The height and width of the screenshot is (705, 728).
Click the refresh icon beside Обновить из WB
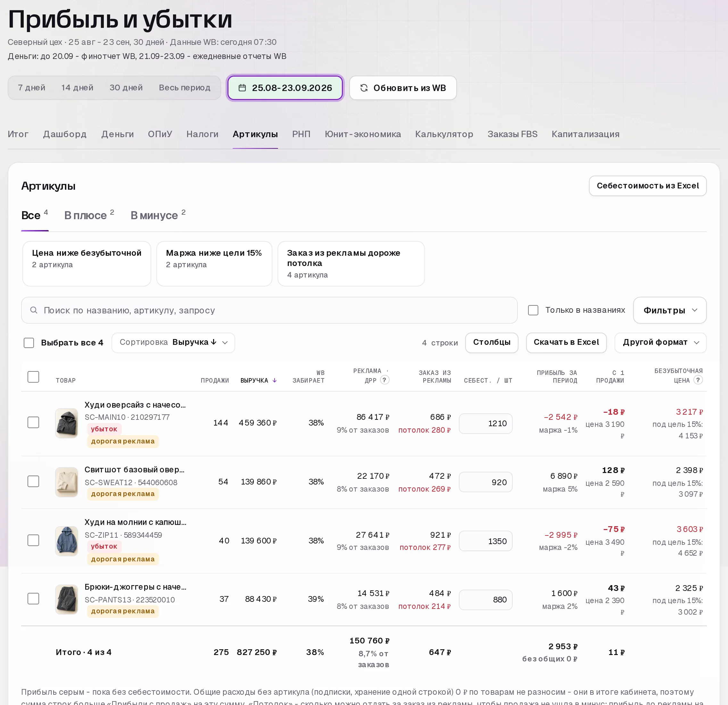pos(364,88)
